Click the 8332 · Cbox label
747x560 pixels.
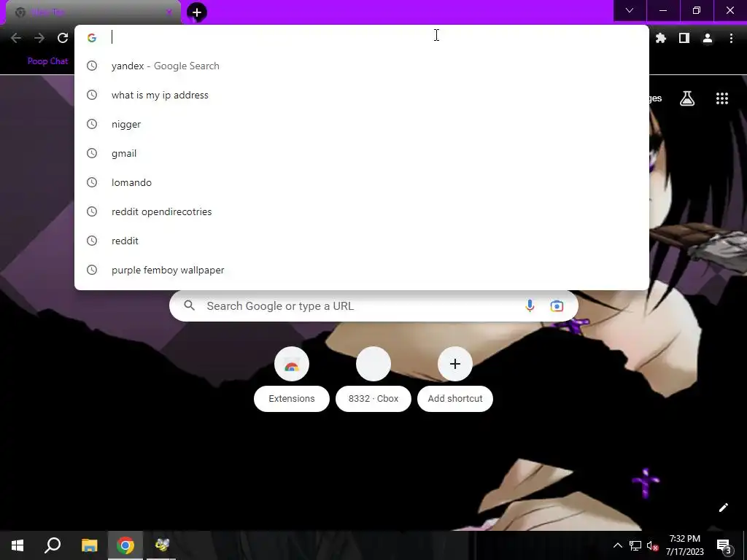click(x=373, y=399)
